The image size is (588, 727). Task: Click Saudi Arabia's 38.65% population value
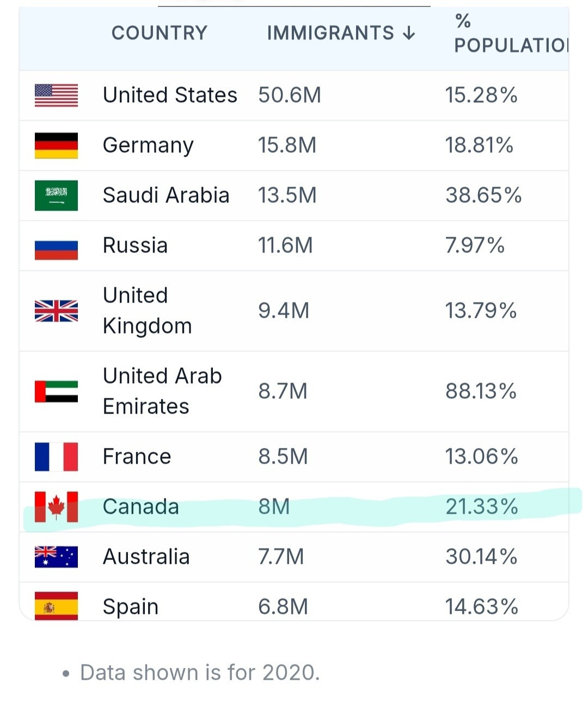pos(483,195)
